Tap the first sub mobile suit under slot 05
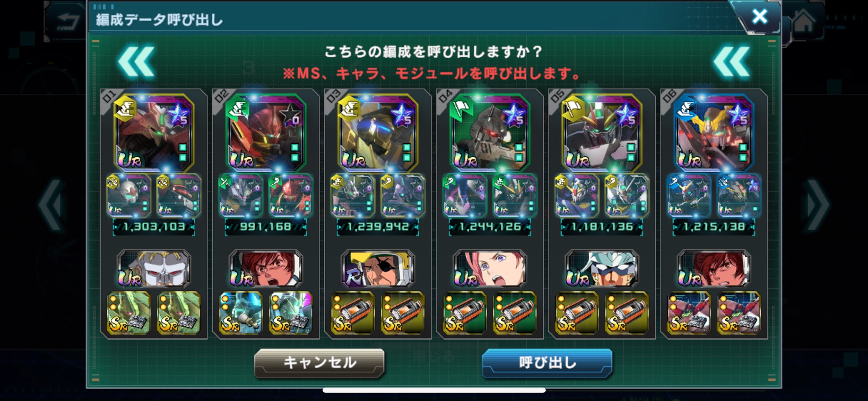 click(x=577, y=195)
